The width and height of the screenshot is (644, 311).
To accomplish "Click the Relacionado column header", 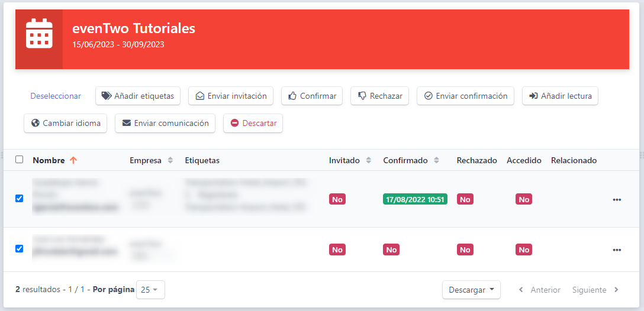I will (x=574, y=160).
